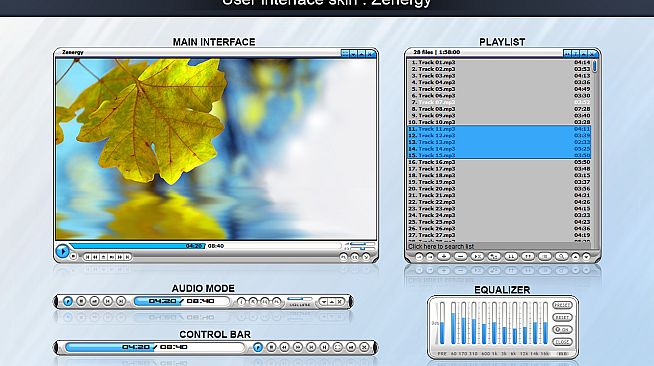Toggle EQ button in Audio Mode bar
The width and height of the screenshot is (654, 366).
pos(265,301)
